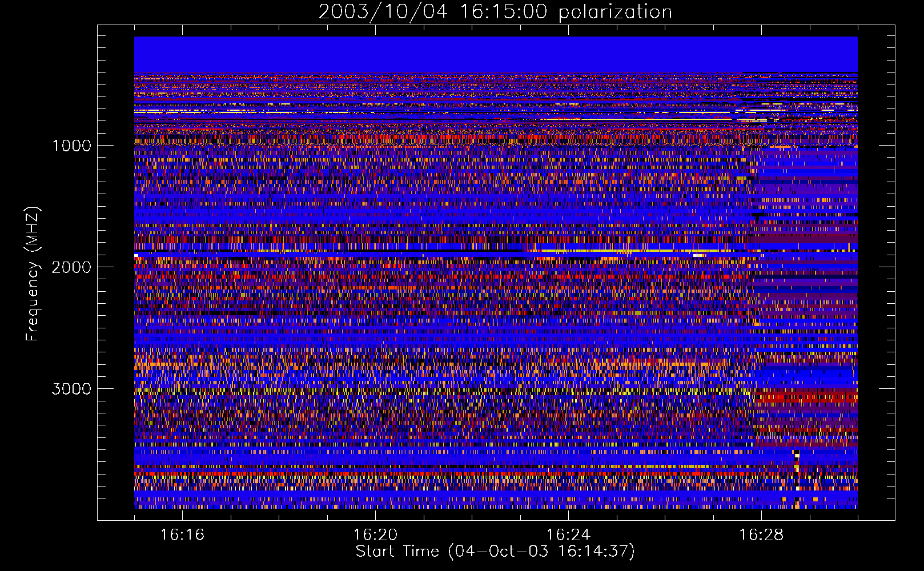Image resolution: width=924 pixels, height=571 pixels.
Task: Click the 'Frequency (MHZ)' axis label
Action: pyautogui.click(x=33, y=274)
